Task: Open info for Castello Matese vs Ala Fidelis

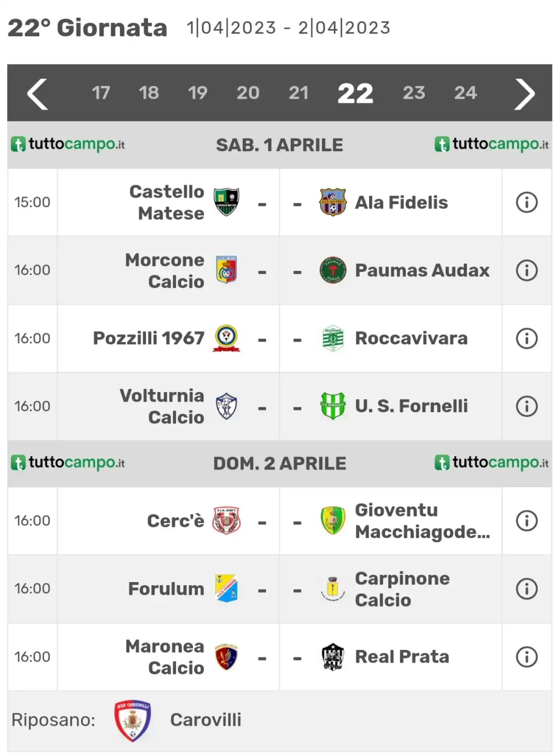Action: pyautogui.click(x=527, y=202)
